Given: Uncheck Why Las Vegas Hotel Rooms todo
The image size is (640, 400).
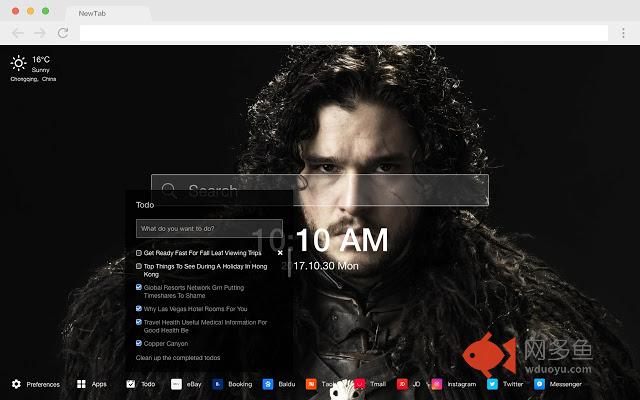Looking at the screenshot, I should (x=139, y=308).
